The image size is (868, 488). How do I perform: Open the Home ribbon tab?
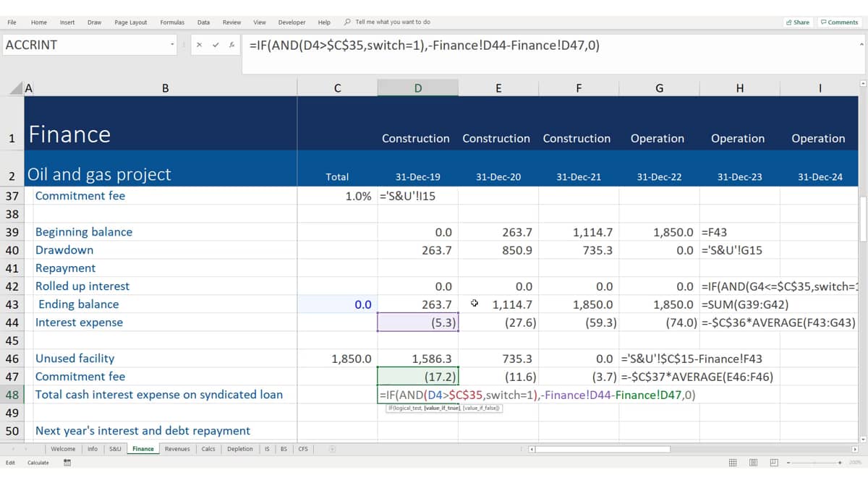[39, 22]
